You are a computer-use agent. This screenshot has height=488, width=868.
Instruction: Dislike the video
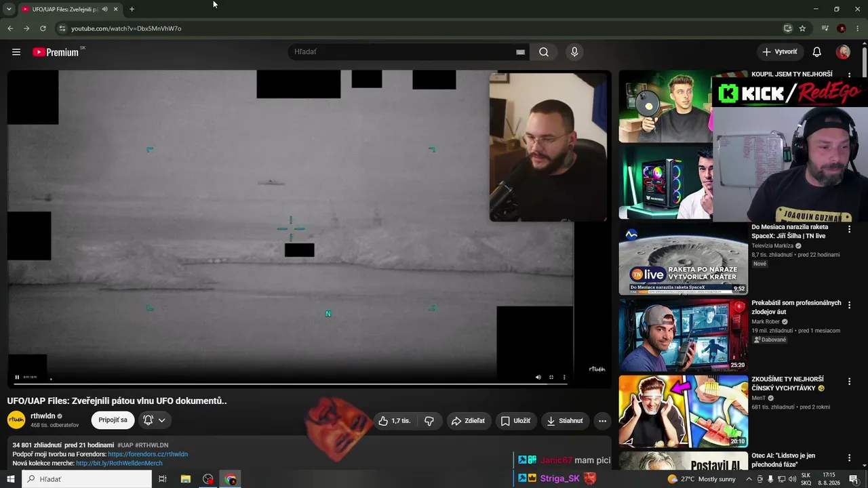429,421
